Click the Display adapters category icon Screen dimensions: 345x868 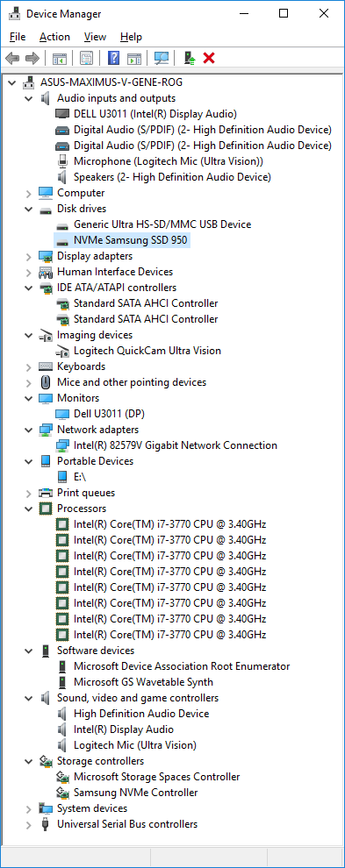click(x=46, y=256)
